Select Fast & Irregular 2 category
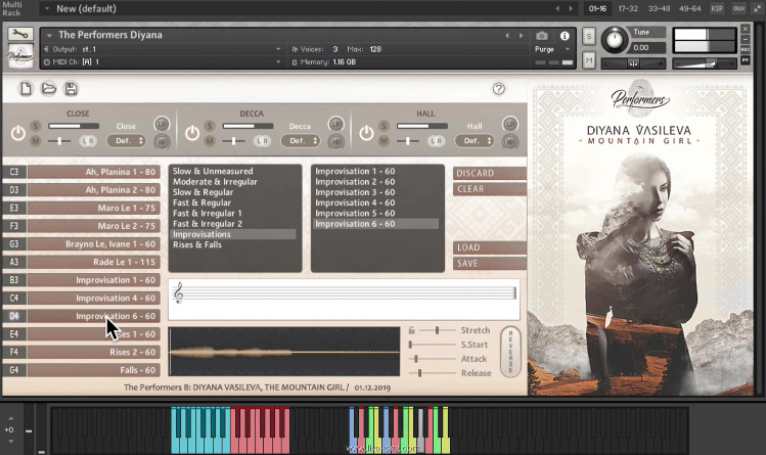The height and width of the screenshot is (455, 766). tap(208, 224)
